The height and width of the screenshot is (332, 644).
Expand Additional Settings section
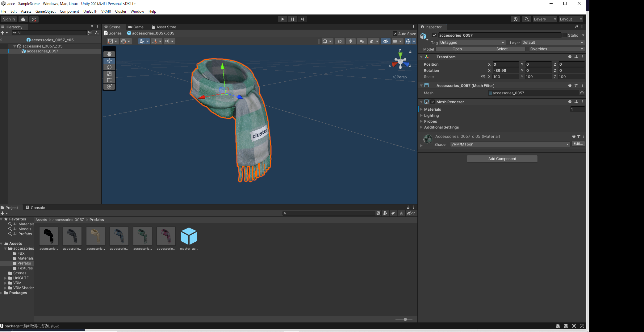click(x=421, y=127)
